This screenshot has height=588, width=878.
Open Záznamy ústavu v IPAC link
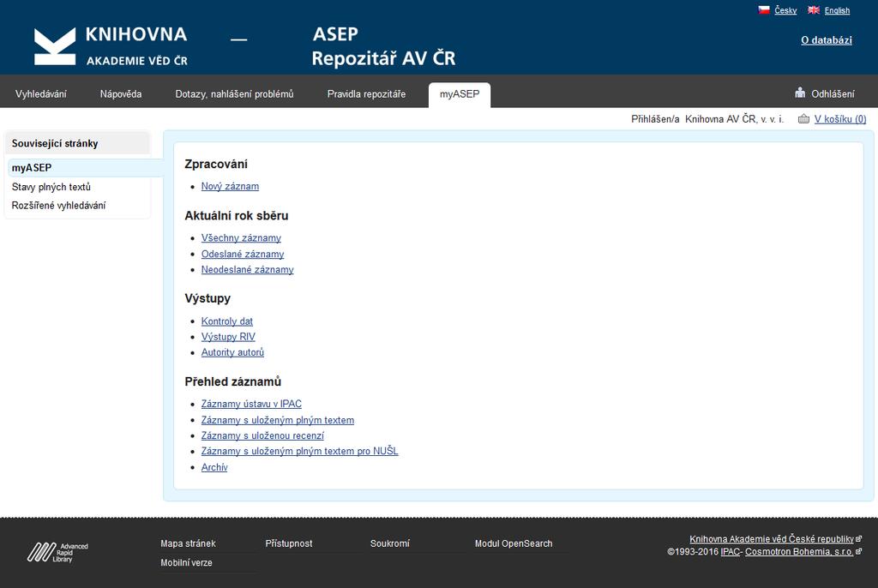(x=251, y=404)
